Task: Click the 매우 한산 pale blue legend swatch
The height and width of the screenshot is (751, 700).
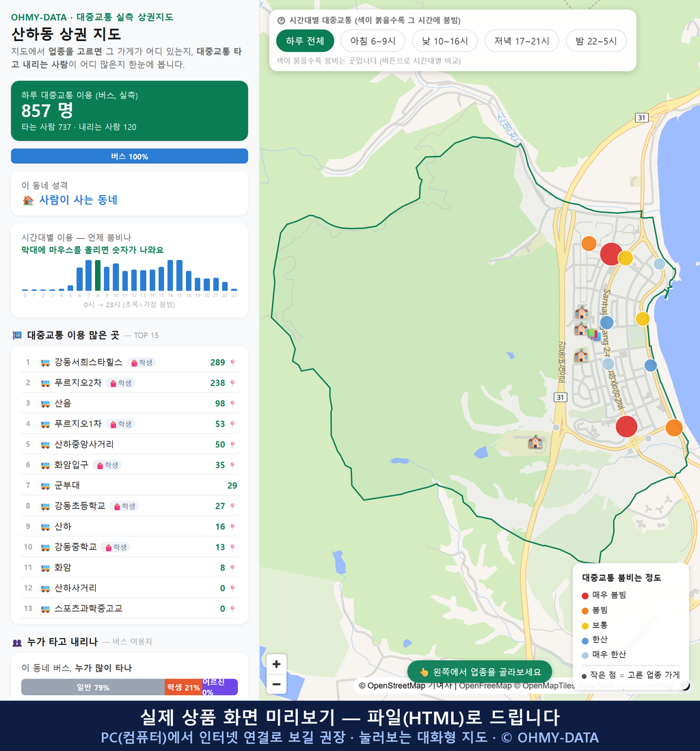Action: tap(584, 655)
